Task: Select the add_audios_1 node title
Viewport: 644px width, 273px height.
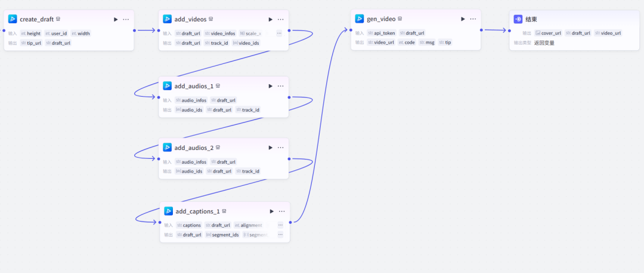Action: [x=194, y=86]
